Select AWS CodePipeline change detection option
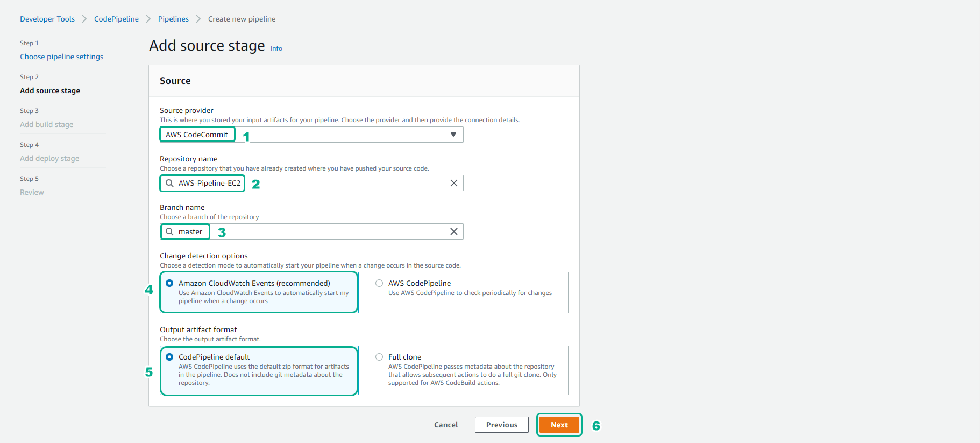Screen dimensions: 980x443 [379, 283]
